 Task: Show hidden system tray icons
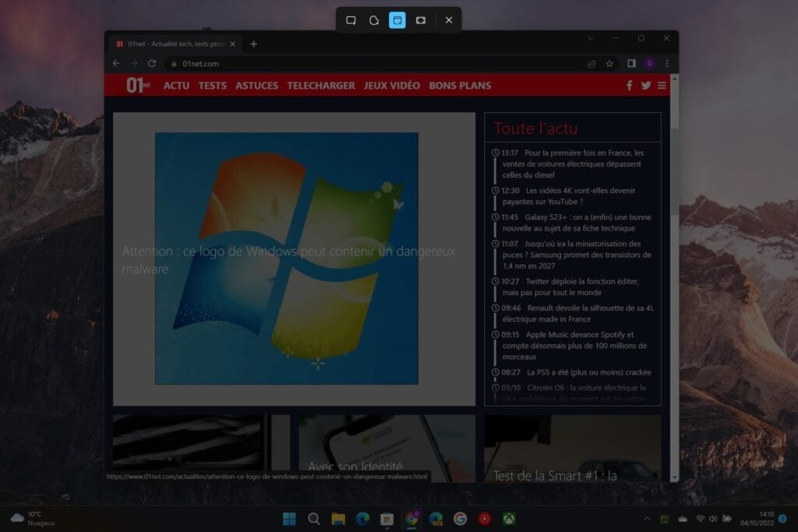(x=648, y=519)
